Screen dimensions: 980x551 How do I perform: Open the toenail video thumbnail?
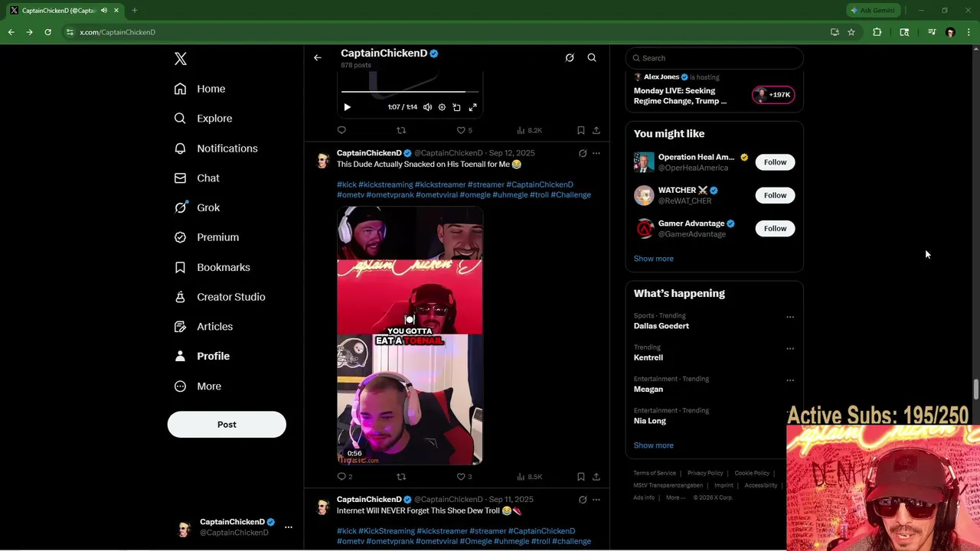coord(410,336)
